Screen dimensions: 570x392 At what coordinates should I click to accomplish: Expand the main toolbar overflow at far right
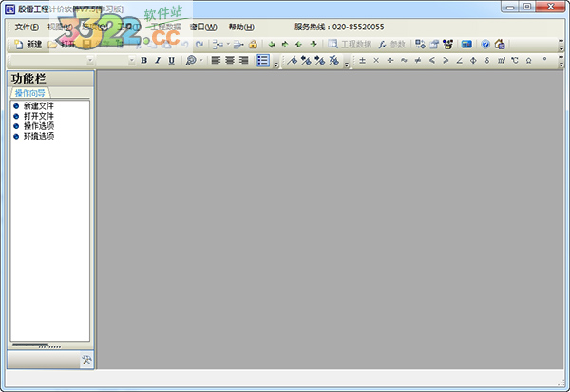[x=561, y=45]
